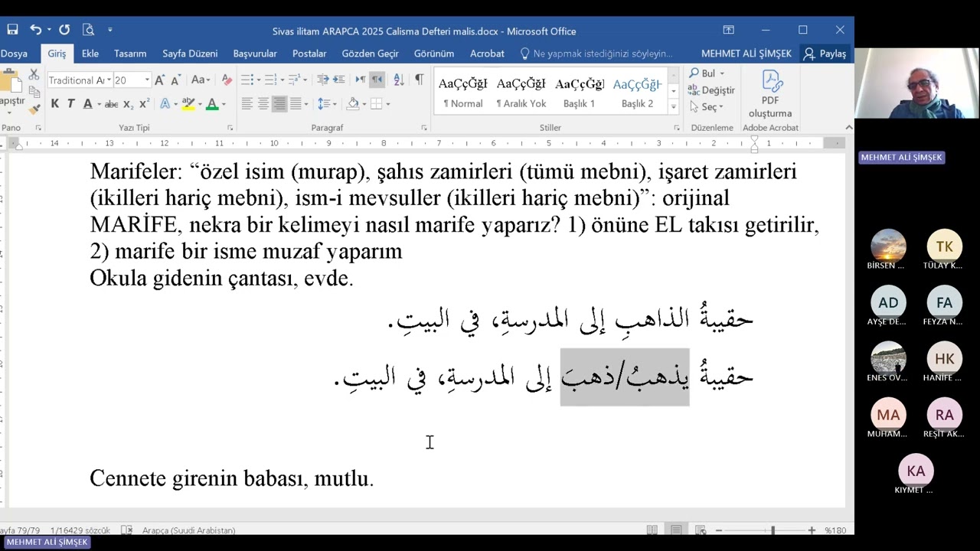Cut selection with the scissors icon
This screenshot has height=551, width=980.
34,75
